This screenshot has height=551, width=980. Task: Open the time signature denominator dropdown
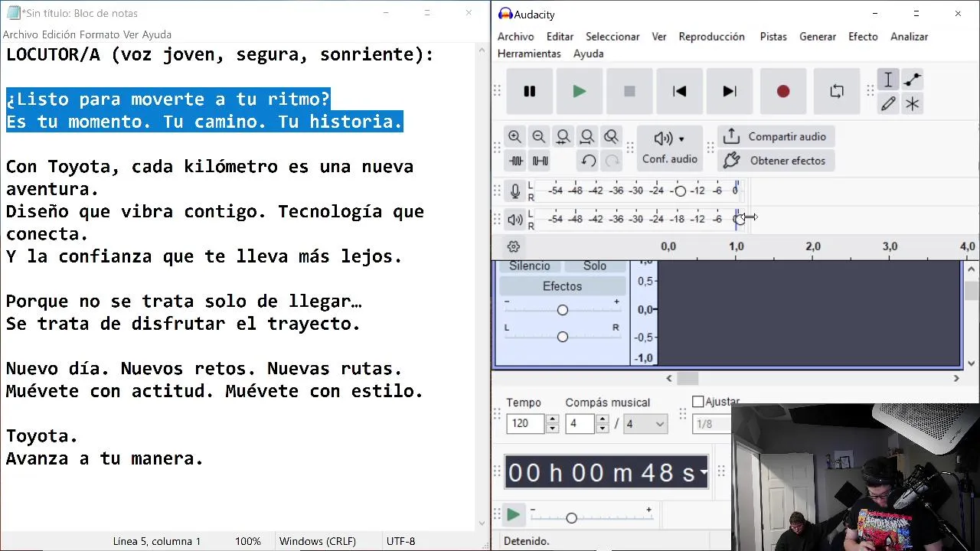click(x=645, y=424)
